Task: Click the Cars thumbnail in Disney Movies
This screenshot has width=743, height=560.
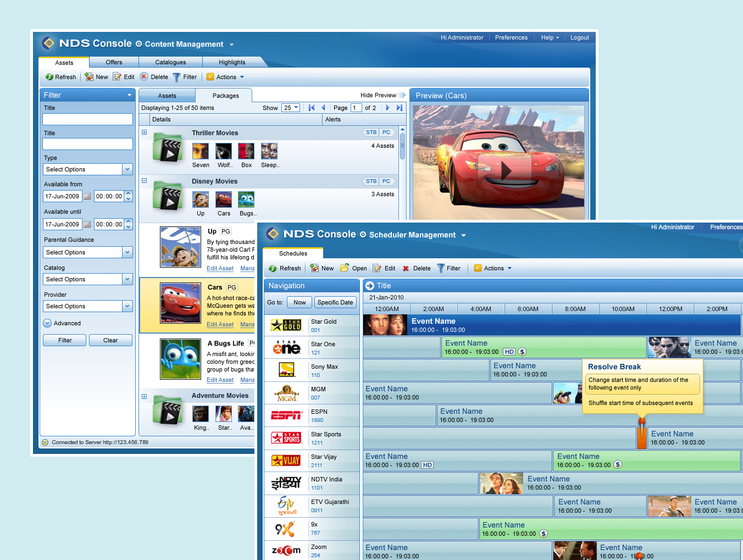Action: click(x=224, y=199)
